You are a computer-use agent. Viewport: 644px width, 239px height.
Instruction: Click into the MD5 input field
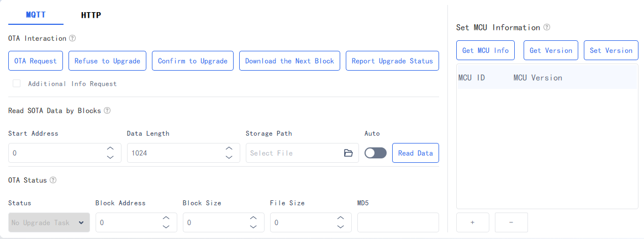(x=398, y=222)
